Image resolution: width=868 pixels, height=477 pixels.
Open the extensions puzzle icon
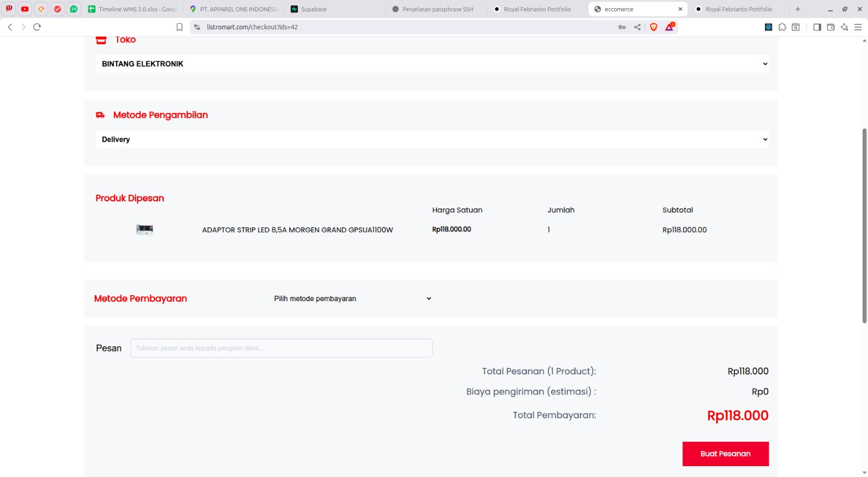tap(782, 27)
